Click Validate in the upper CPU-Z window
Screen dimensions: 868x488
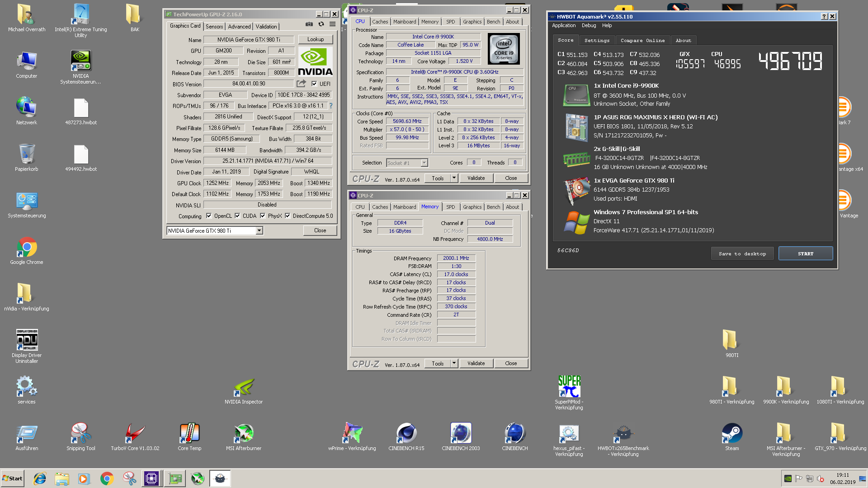[x=476, y=178]
